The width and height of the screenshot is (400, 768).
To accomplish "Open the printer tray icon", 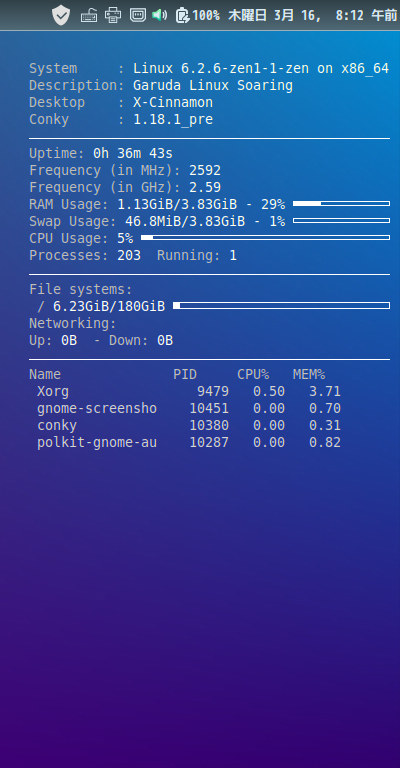I will 113,15.
